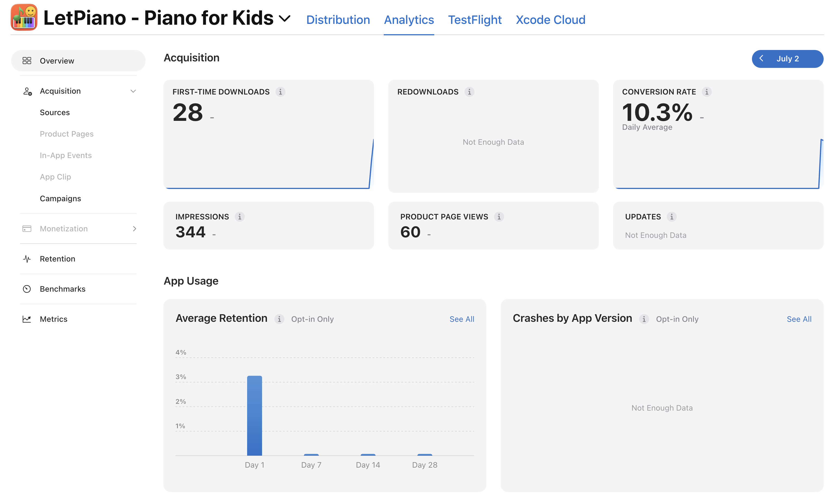The image size is (825, 504).
Task: Click the Day 28 retention bar
Action: tap(425, 455)
